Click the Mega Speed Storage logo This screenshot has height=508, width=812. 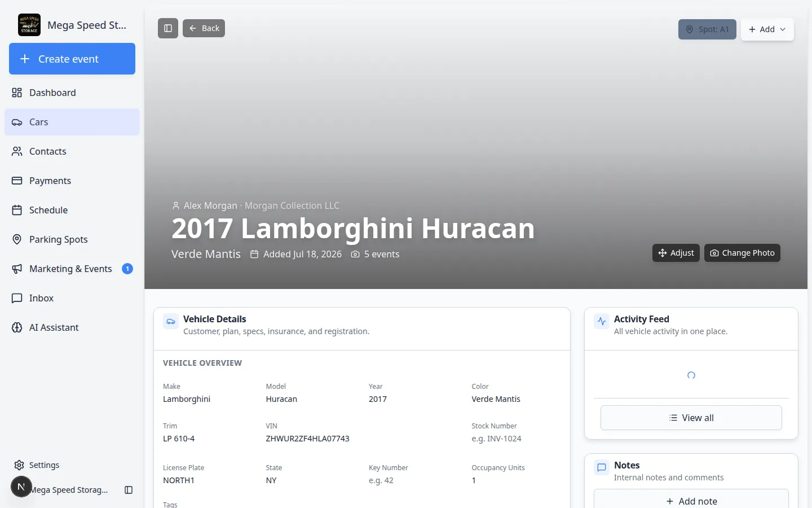29,25
